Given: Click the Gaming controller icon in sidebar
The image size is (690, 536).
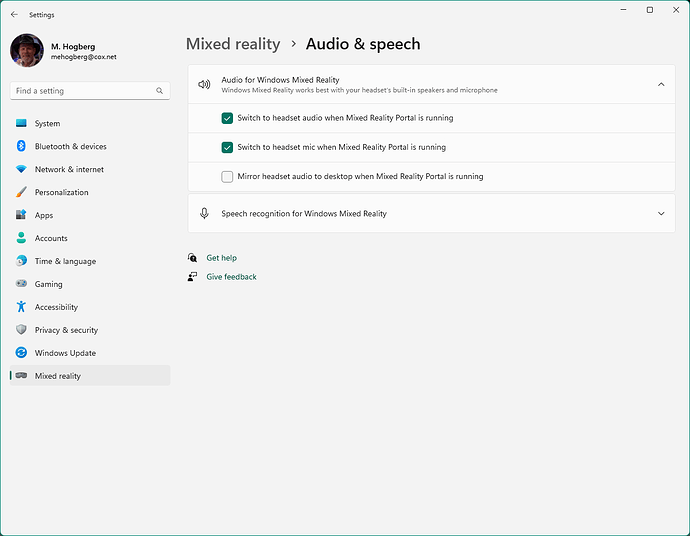Looking at the screenshot, I should (21, 284).
